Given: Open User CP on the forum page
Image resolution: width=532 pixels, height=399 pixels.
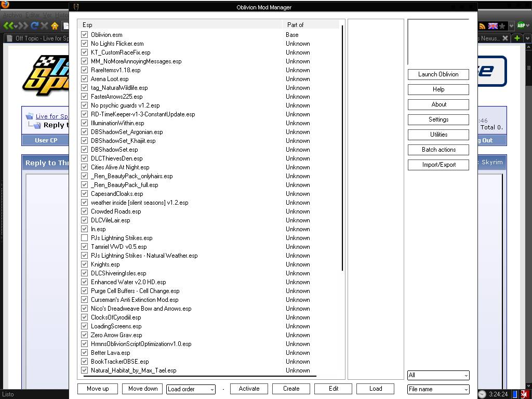Looking at the screenshot, I should [x=46, y=140].
